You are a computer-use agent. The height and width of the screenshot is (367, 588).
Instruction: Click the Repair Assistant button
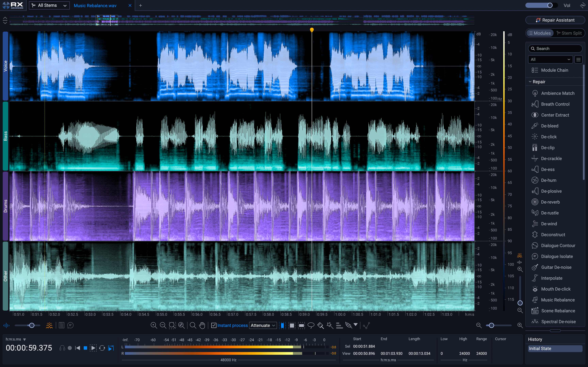click(x=555, y=20)
